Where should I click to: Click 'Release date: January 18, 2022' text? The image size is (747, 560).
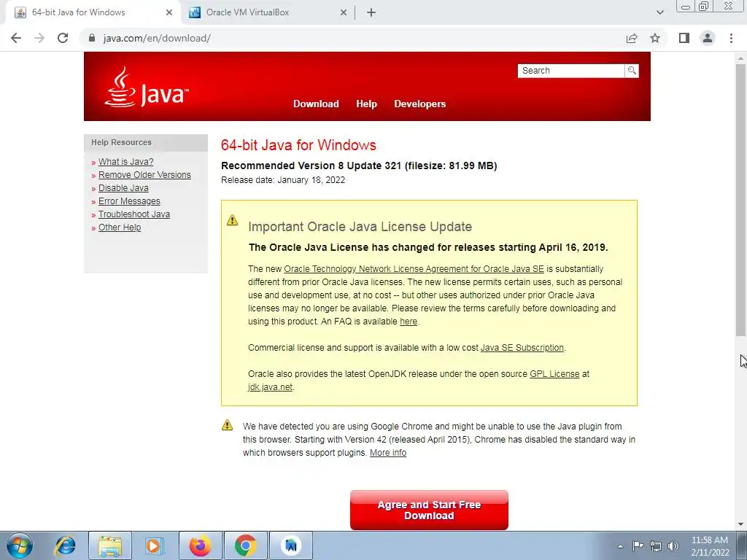click(283, 180)
